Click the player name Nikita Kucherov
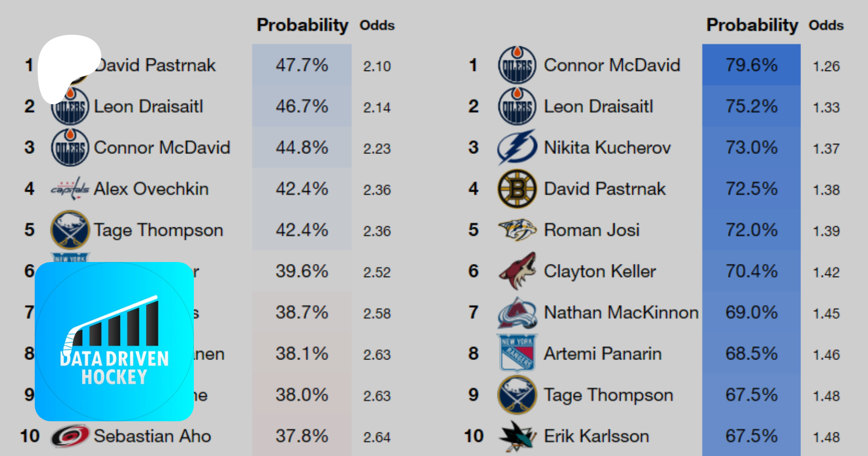The image size is (868, 456). (607, 148)
